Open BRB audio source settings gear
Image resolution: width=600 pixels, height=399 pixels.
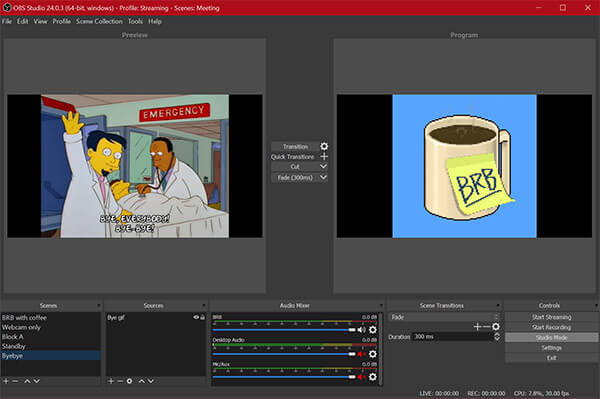click(372, 330)
